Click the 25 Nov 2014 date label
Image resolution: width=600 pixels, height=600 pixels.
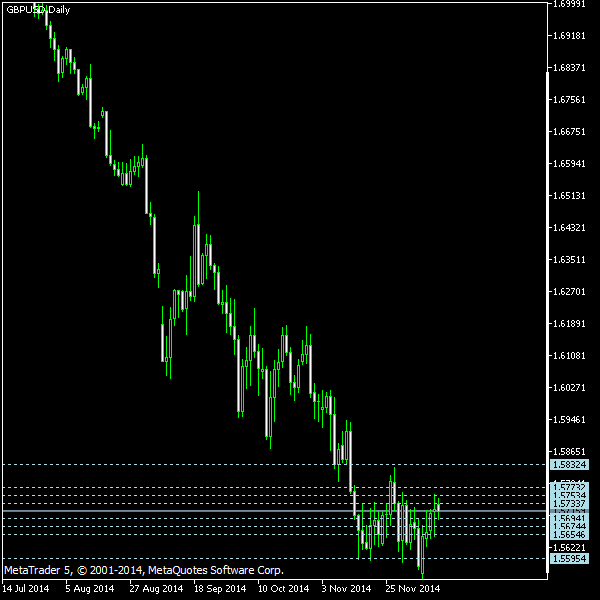point(413,589)
